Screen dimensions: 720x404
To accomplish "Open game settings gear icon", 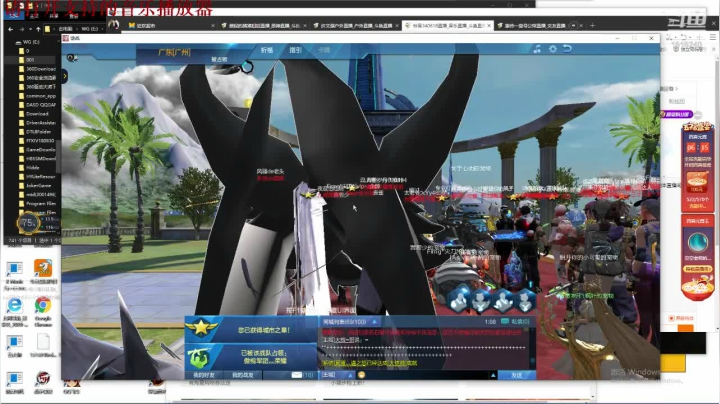I will pos(553,49).
